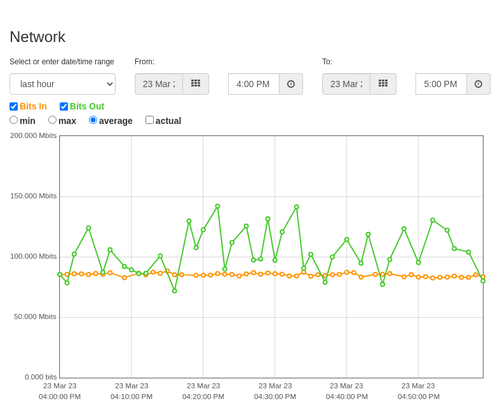Image resolution: width=500 pixels, height=403 pixels.
Task: Open the From date calendar picker icon
Action: (x=196, y=84)
